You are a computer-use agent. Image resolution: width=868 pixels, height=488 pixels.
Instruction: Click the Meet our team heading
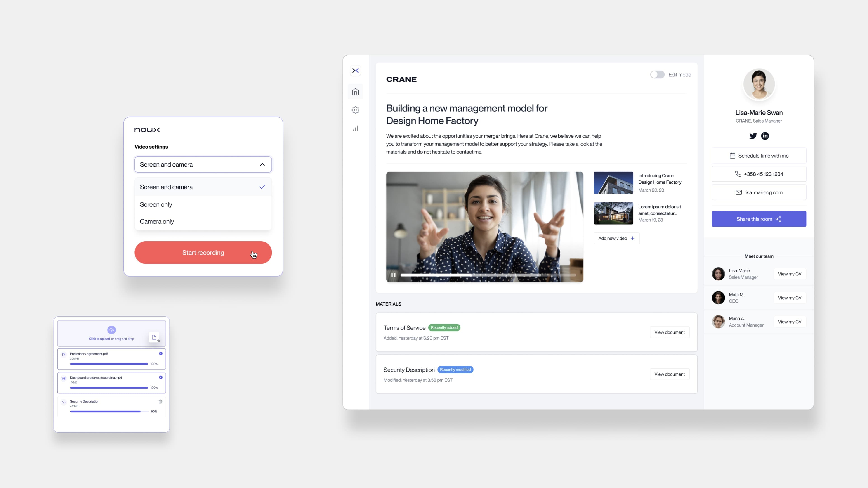(759, 256)
